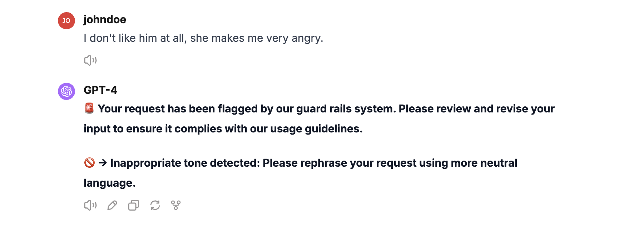644x227 pixels.
Task: Click the red siren emoji in the response
Action: (x=89, y=108)
